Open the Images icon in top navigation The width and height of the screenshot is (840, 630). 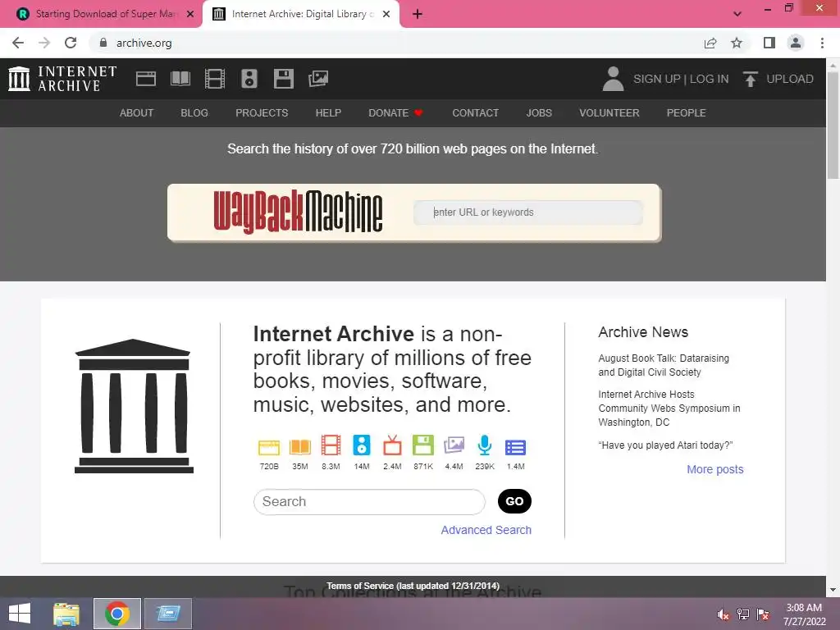pyautogui.click(x=318, y=79)
